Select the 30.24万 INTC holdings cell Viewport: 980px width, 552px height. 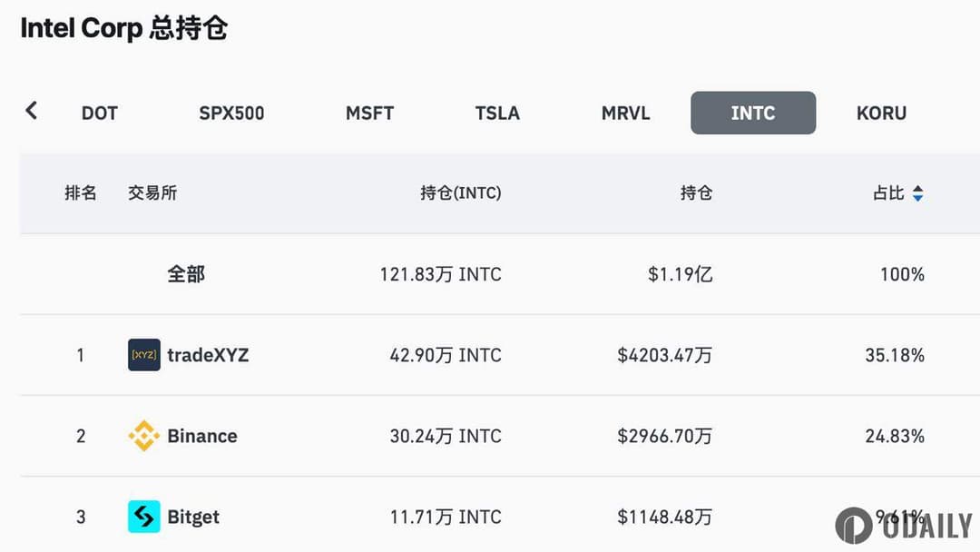click(446, 436)
